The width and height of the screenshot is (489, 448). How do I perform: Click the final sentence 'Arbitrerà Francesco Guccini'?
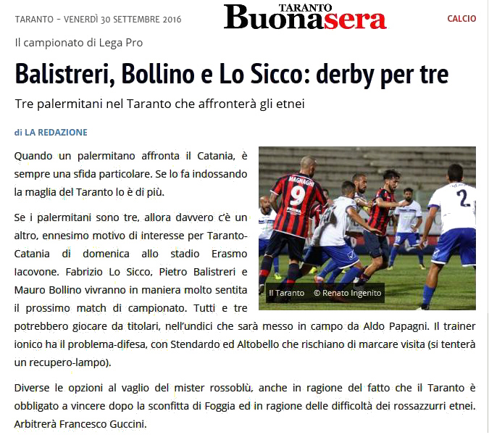[80, 424]
